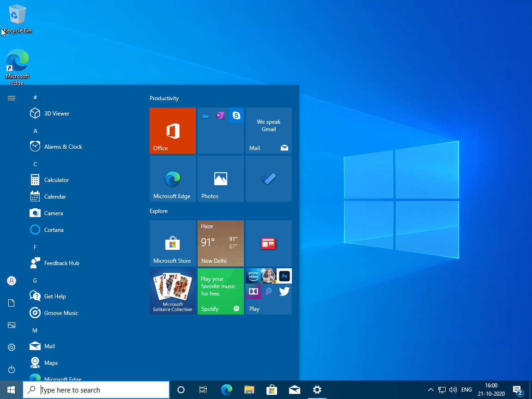Click the # section header
This screenshot has width=532, height=399.
point(35,98)
